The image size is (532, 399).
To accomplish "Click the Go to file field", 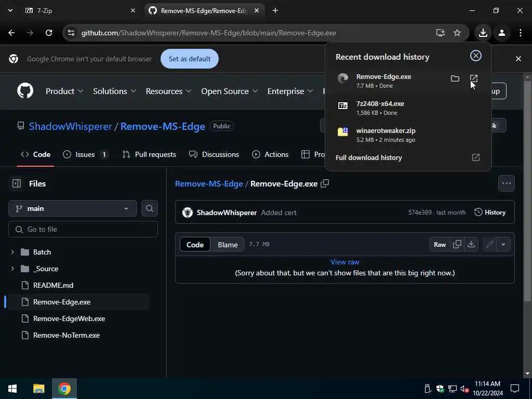I will (x=83, y=229).
